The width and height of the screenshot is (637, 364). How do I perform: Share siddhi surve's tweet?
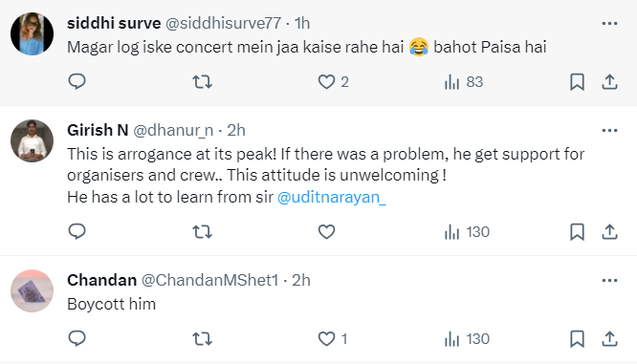[609, 82]
